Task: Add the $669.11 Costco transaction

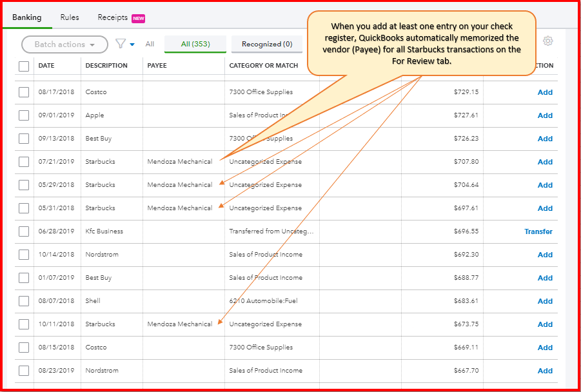Action: [545, 348]
